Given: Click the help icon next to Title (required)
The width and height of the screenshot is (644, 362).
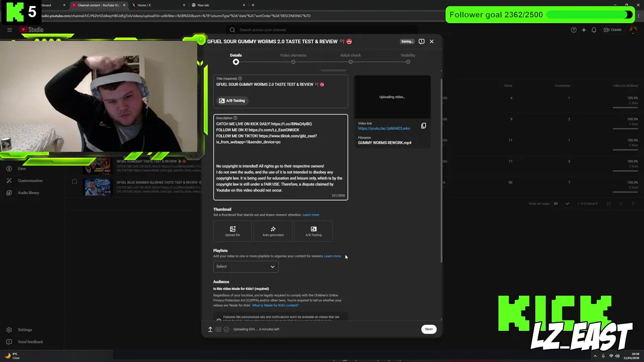Looking at the screenshot, I should (240, 78).
